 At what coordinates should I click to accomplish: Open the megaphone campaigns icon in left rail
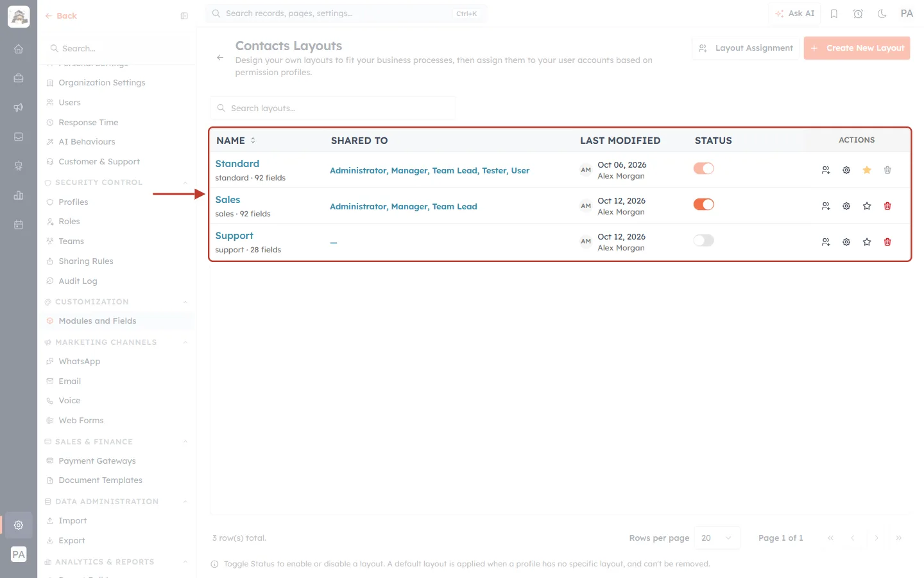pyautogui.click(x=19, y=107)
